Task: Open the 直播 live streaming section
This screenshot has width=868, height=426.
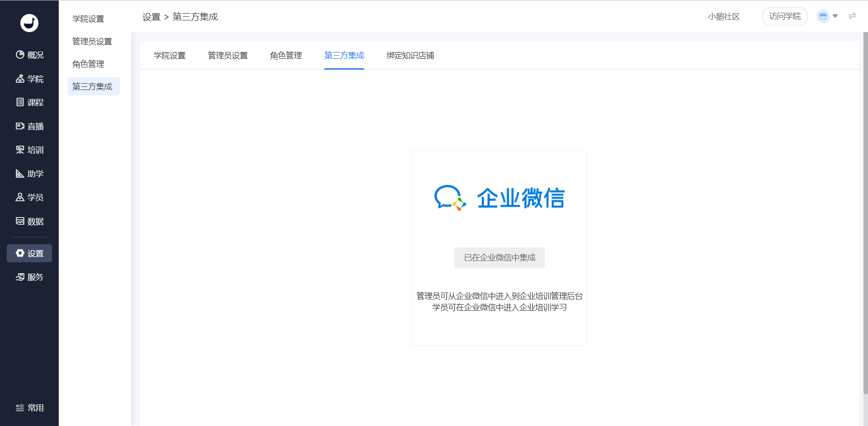Action: (x=29, y=126)
